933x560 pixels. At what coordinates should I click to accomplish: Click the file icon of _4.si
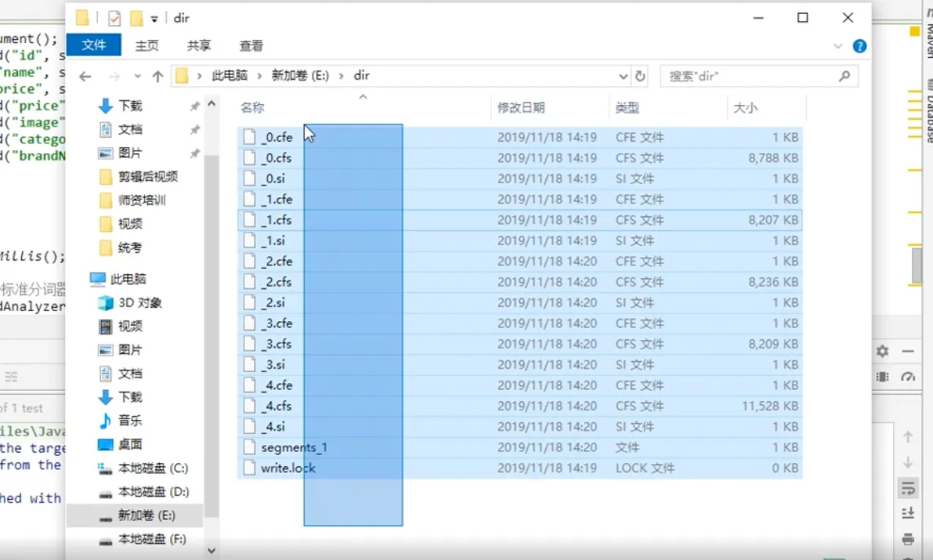click(249, 427)
